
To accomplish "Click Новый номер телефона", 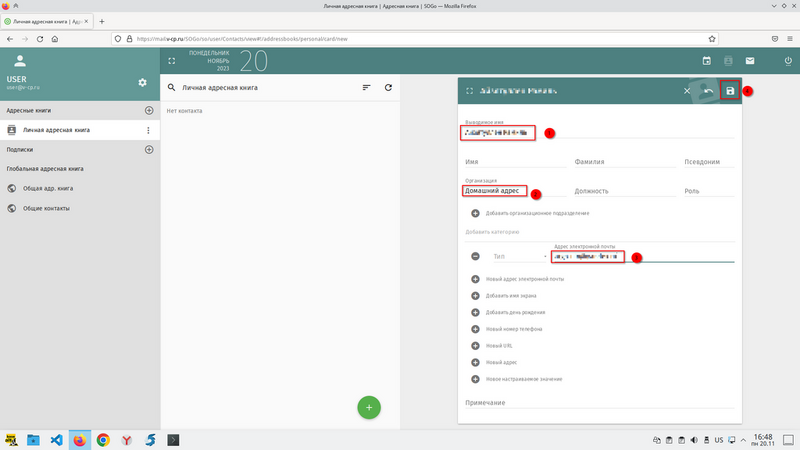I will pos(514,329).
